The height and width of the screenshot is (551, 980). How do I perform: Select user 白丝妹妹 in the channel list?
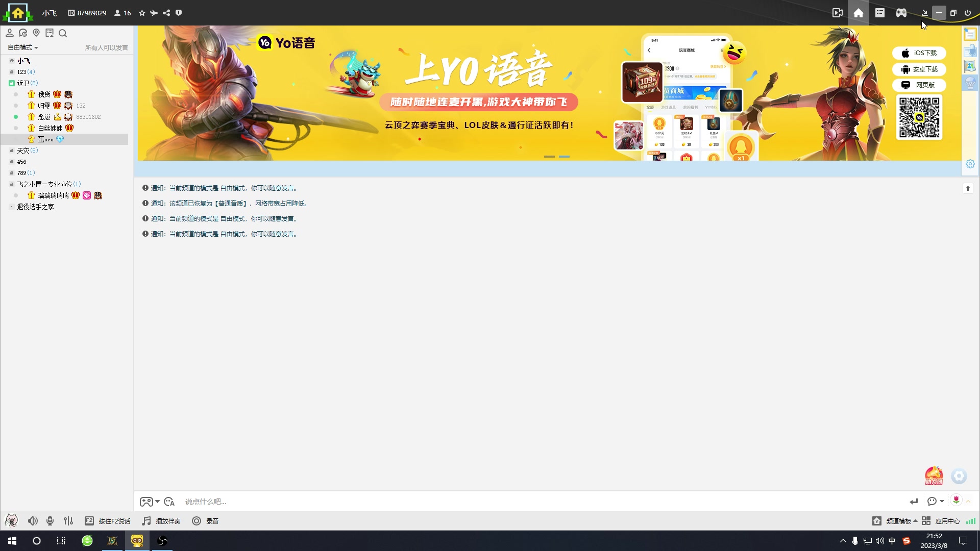(x=50, y=128)
